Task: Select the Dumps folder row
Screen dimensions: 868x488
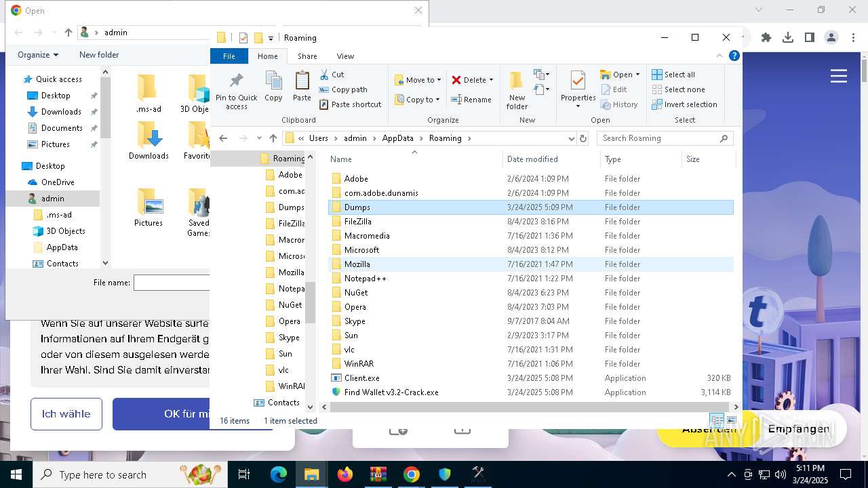Action: tap(531, 207)
